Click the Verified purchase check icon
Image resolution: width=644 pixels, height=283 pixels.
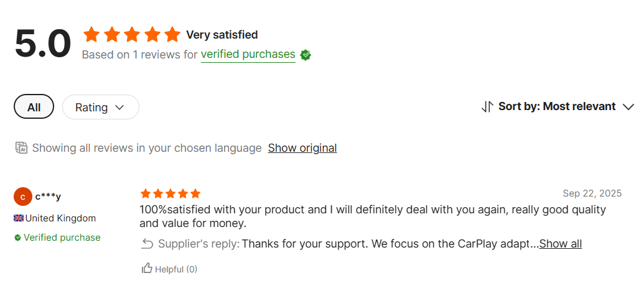tap(18, 238)
